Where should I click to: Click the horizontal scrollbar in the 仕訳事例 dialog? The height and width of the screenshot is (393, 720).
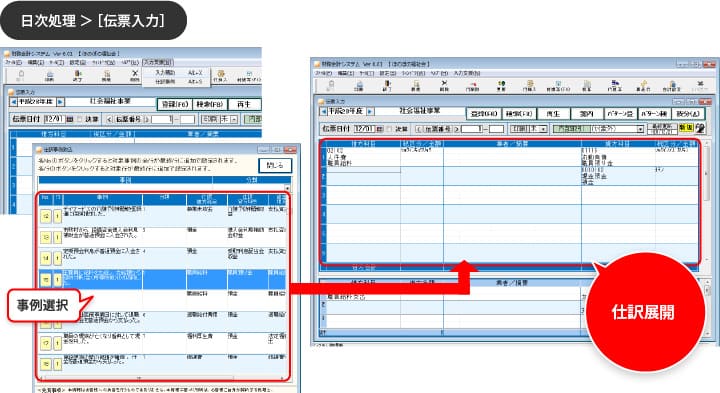tap(162, 378)
